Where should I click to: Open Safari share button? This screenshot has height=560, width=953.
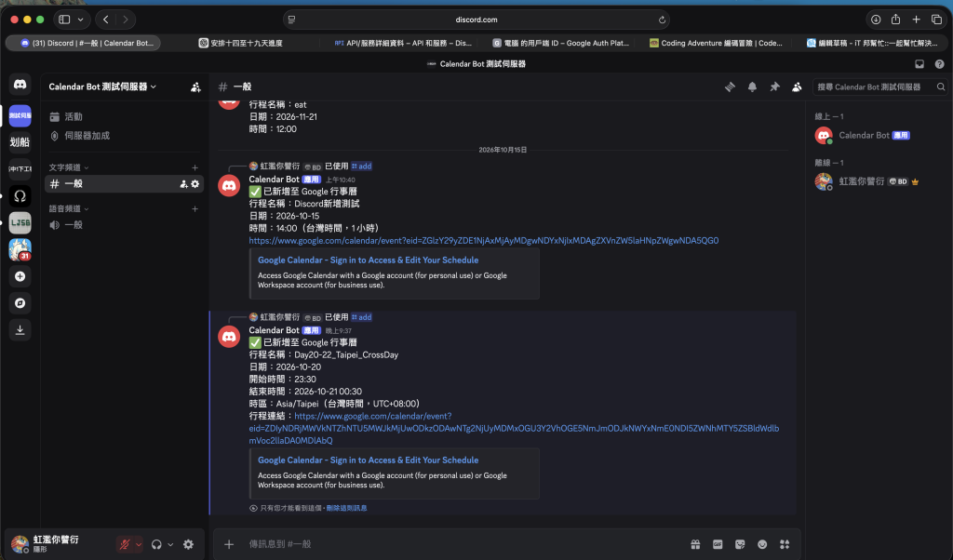coord(896,20)
